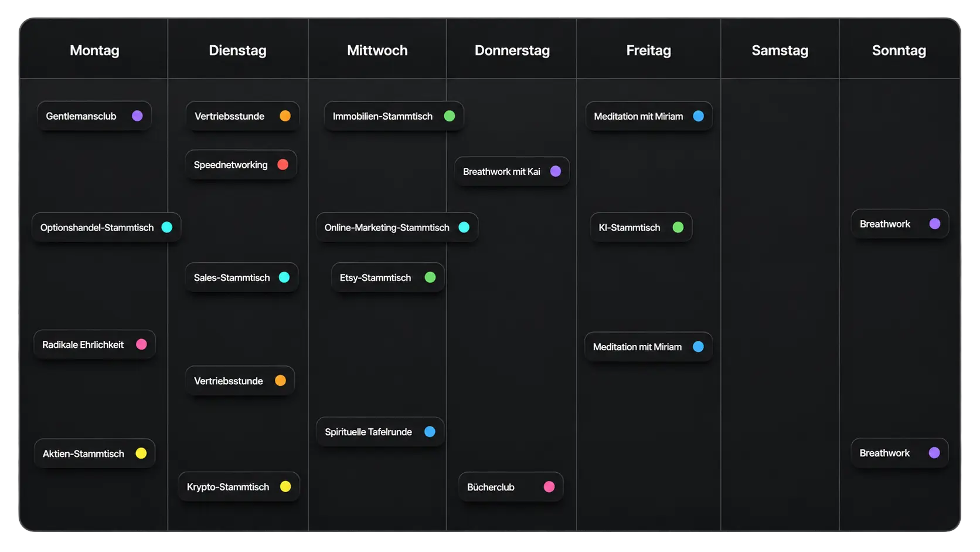Click the Sales-Stammtisch event

pos(241,277)
